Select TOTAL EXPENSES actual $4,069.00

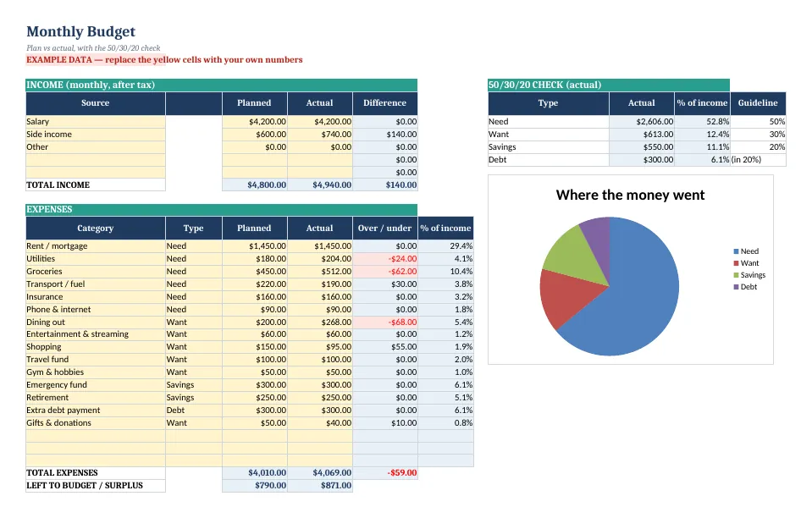tap(320, 472)
